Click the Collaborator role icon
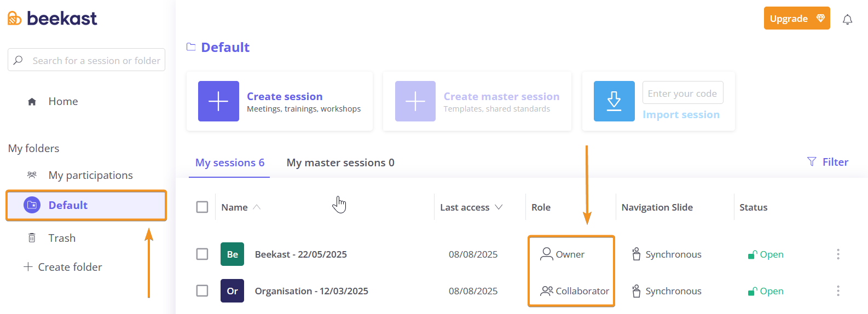 (x=547, y=291)
